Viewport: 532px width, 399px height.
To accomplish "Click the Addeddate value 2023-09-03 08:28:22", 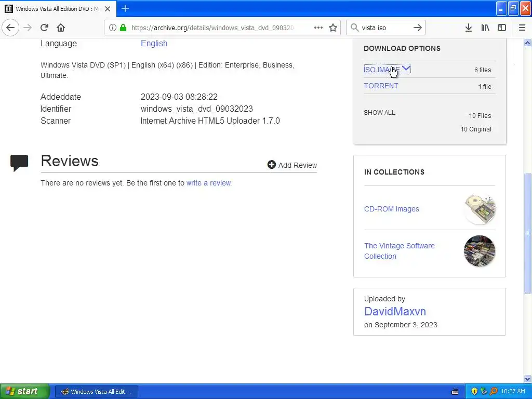I will tap(179, 97).
